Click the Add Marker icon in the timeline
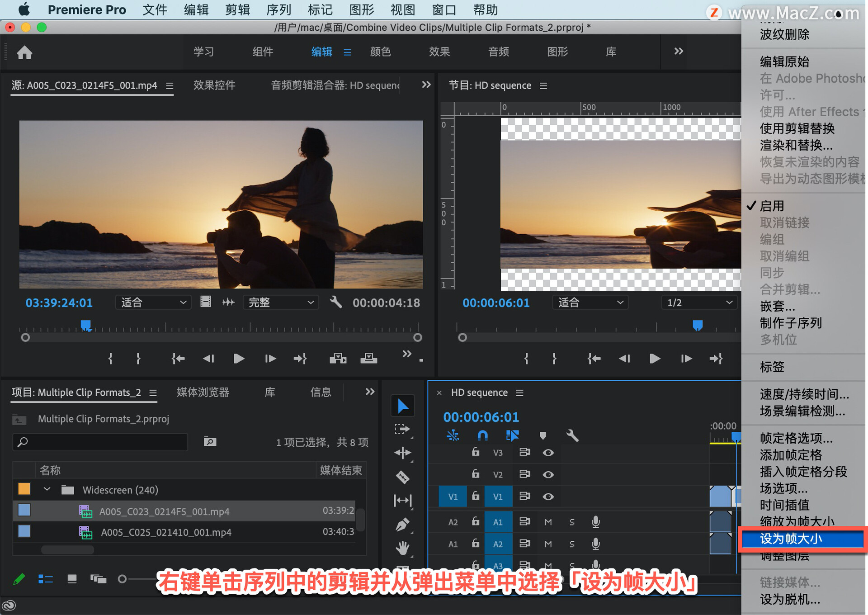 click(x=542, y=435)
